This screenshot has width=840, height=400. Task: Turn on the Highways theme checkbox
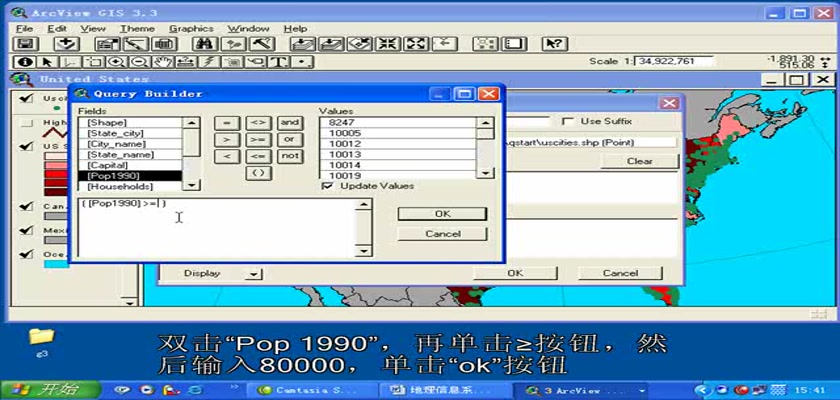click(x=26, y=124)
